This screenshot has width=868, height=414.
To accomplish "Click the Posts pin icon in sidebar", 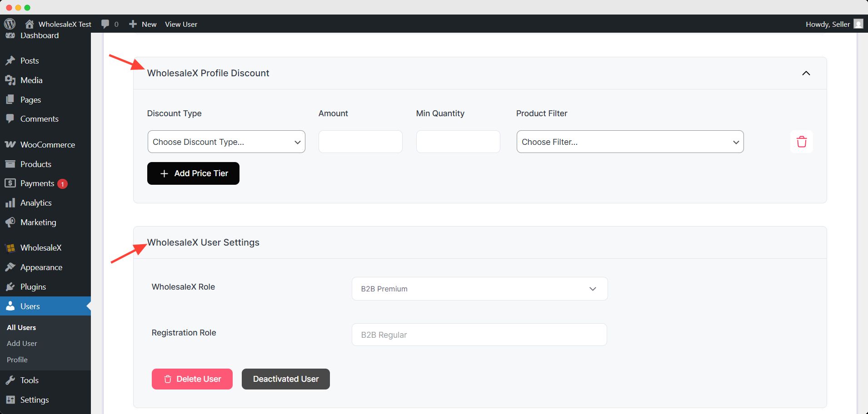I will click(10, 60).
